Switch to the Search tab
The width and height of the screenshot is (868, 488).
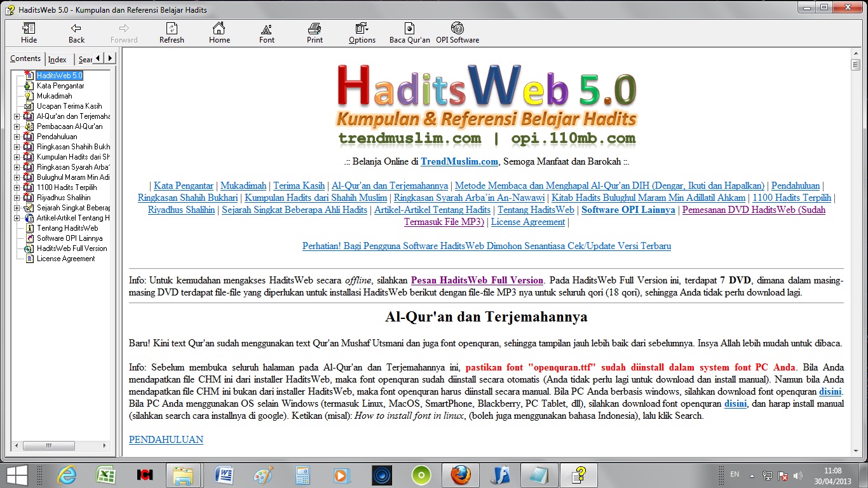tap(85, 59)
